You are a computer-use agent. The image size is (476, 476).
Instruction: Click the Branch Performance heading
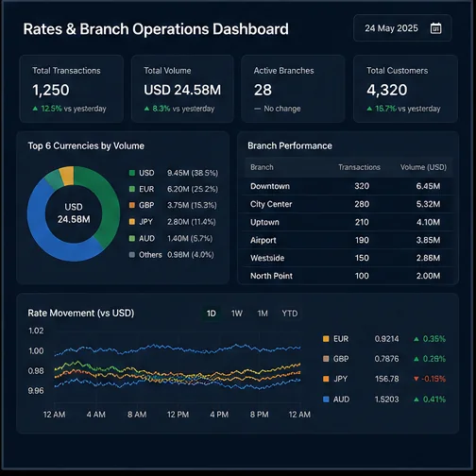pyautogui.click(x=290, y=145)
